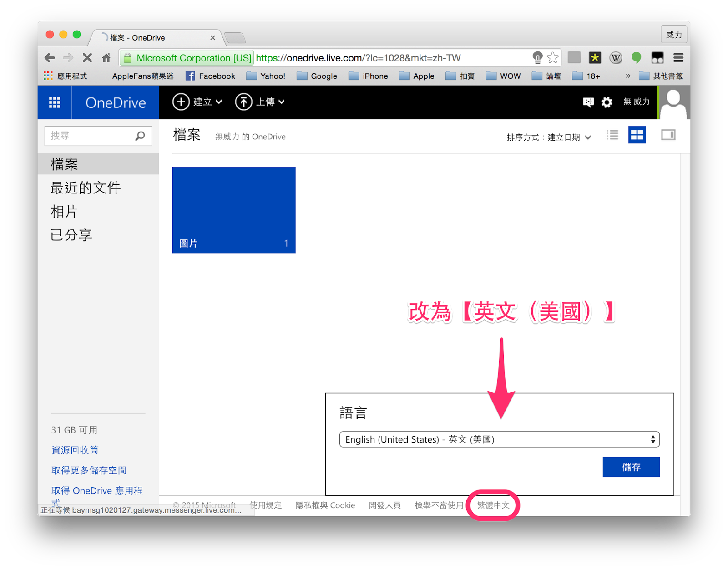Screen dimensions: 728x570
Task: Go back with browser back arrow
Action: pyautogui.click(x=50, y=58)
